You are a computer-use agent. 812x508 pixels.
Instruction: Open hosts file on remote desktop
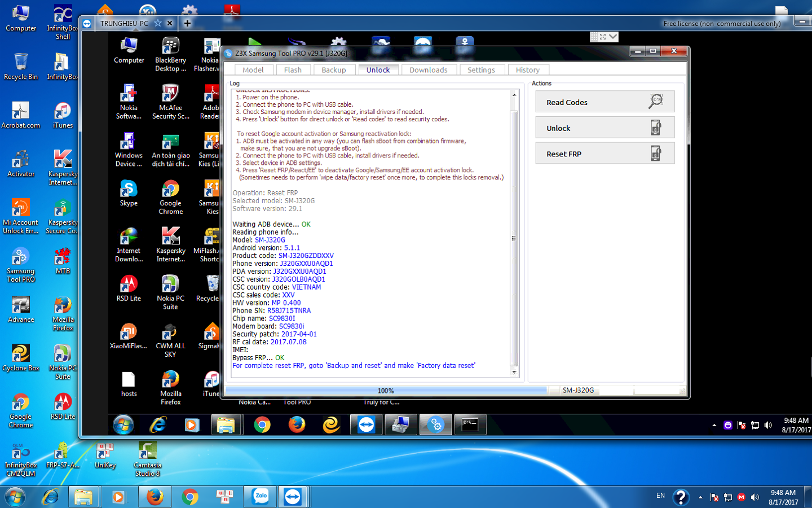tap(129, 384)
